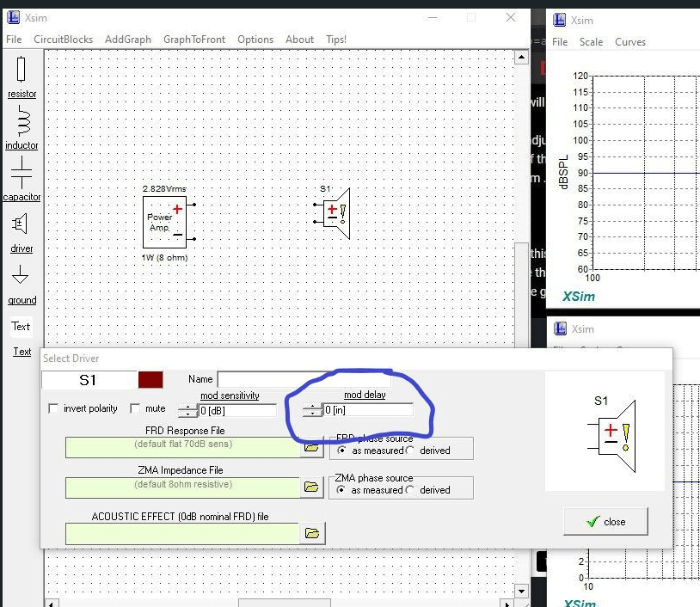Open the Curves menu in the graph window
Screen dimensions: 700x607
tap(629, 42)
